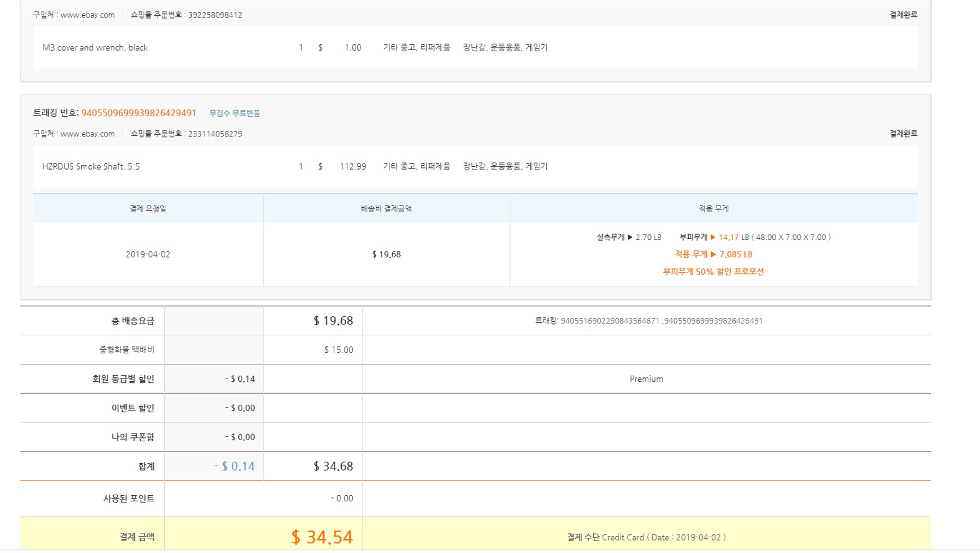Select the M3 cover and wrench item
Image resolution: width=980 pixels, height=553 pixels.
tap(95, 47)
